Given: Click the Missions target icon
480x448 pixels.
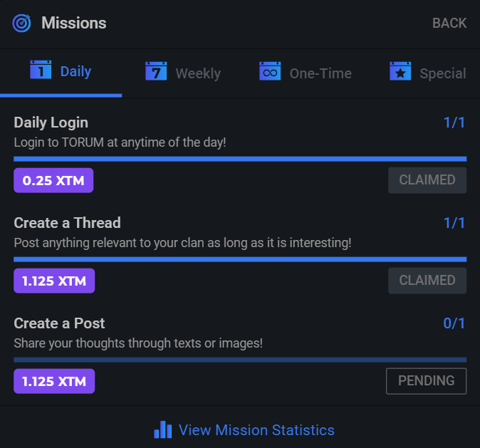Looking at the screenshot, I should click(22, 24).
